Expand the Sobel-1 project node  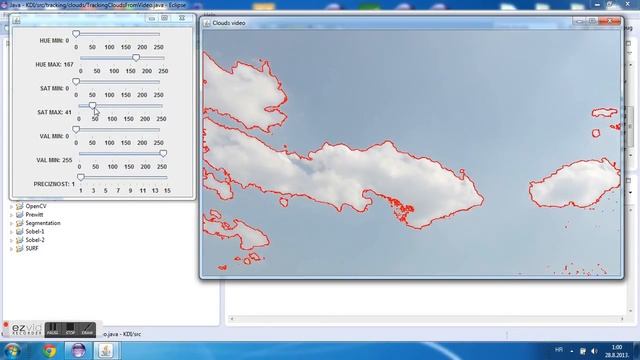11,232
